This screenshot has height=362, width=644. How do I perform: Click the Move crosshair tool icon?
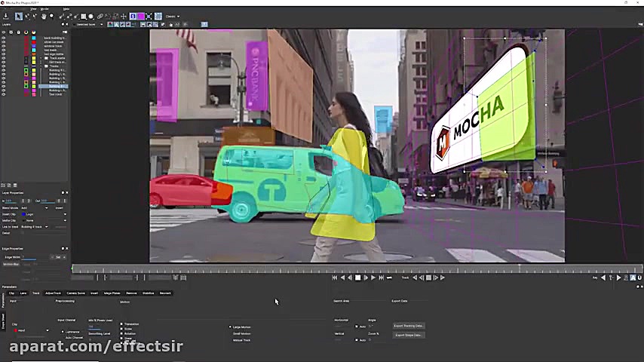[124, 17]
